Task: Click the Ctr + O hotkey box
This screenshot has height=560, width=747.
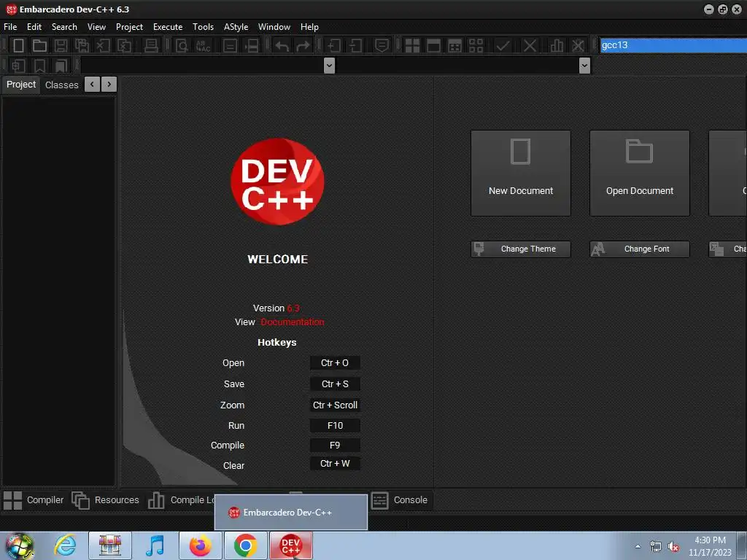Action: [x=335, y=363]
